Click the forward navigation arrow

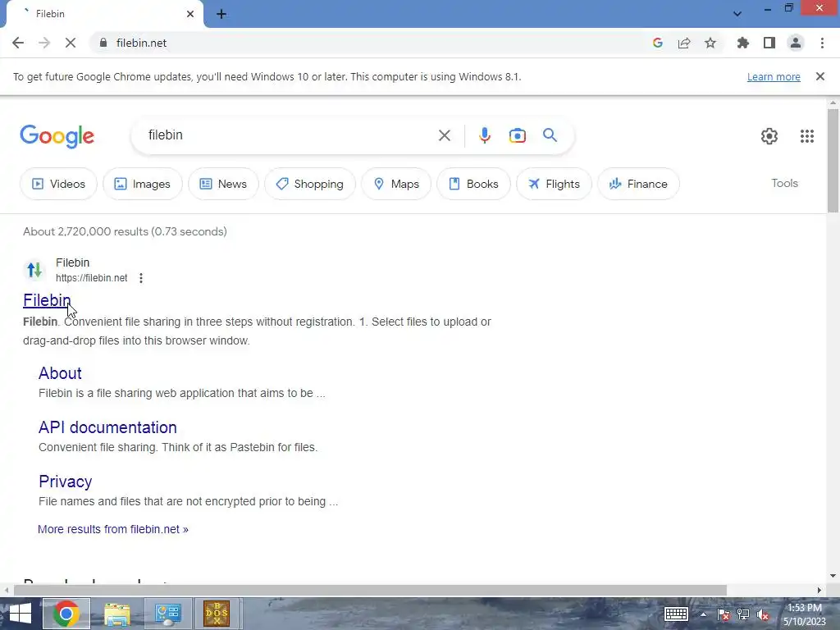44,43
